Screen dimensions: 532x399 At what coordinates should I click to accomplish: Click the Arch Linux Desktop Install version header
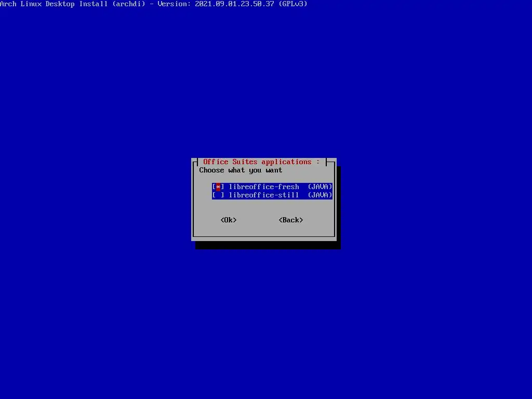(154, 4)
